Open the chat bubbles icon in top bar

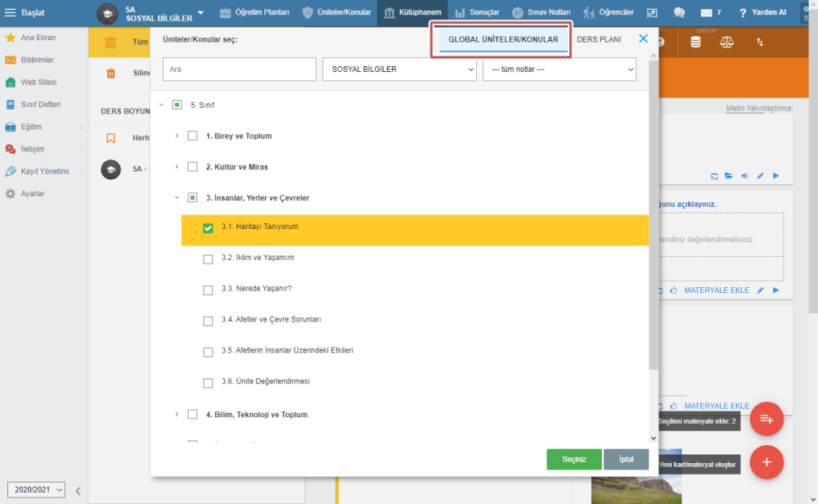tap(679, 13)
